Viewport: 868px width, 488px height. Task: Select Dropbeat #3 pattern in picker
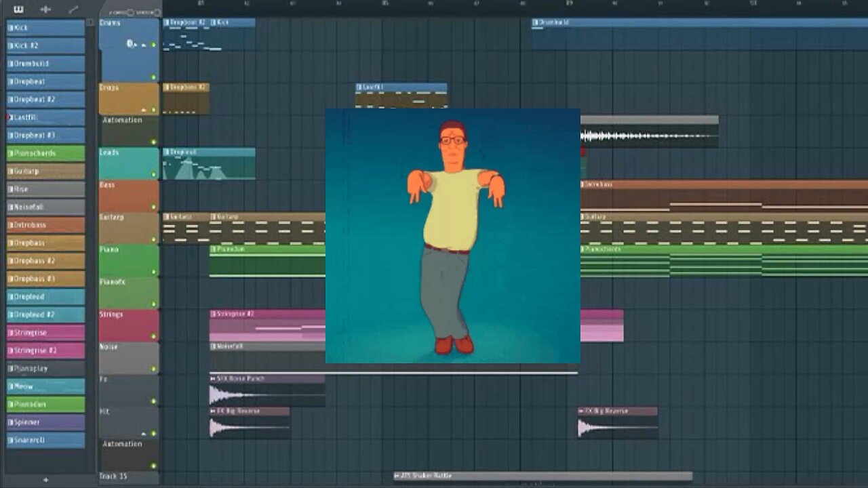coord(45,136)
